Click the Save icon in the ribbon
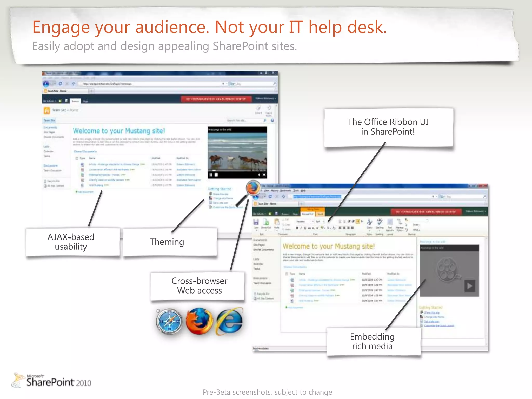 (256, 222)
